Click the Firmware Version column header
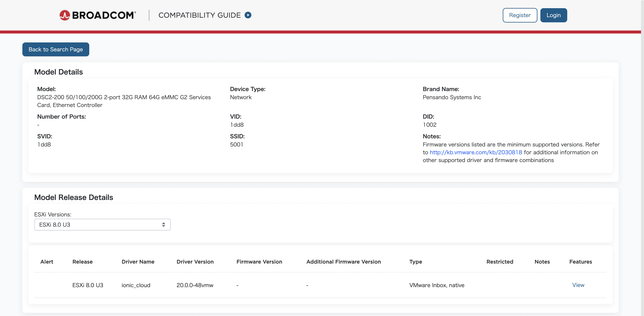Viewport: 644px width, 316px height. (x=259, y=262)
